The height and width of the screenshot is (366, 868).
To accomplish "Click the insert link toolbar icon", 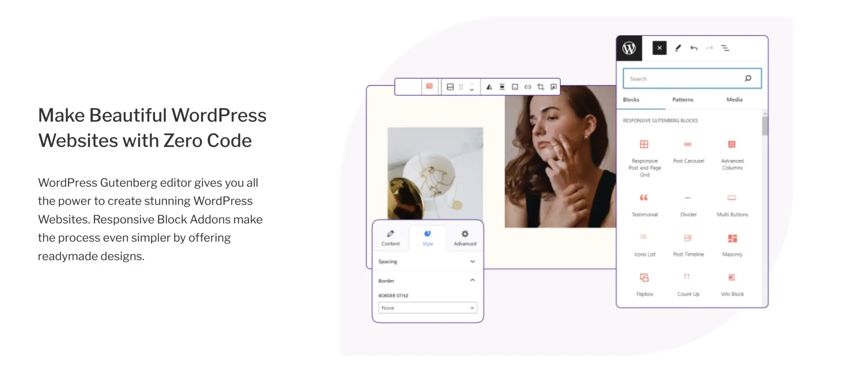I will pos(528,87).
